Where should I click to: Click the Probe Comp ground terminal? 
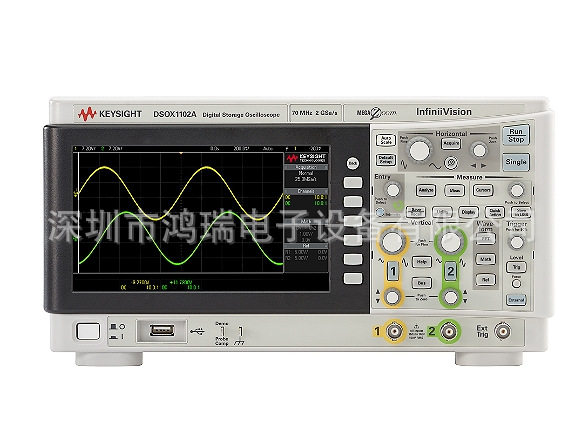coord(240,331)
